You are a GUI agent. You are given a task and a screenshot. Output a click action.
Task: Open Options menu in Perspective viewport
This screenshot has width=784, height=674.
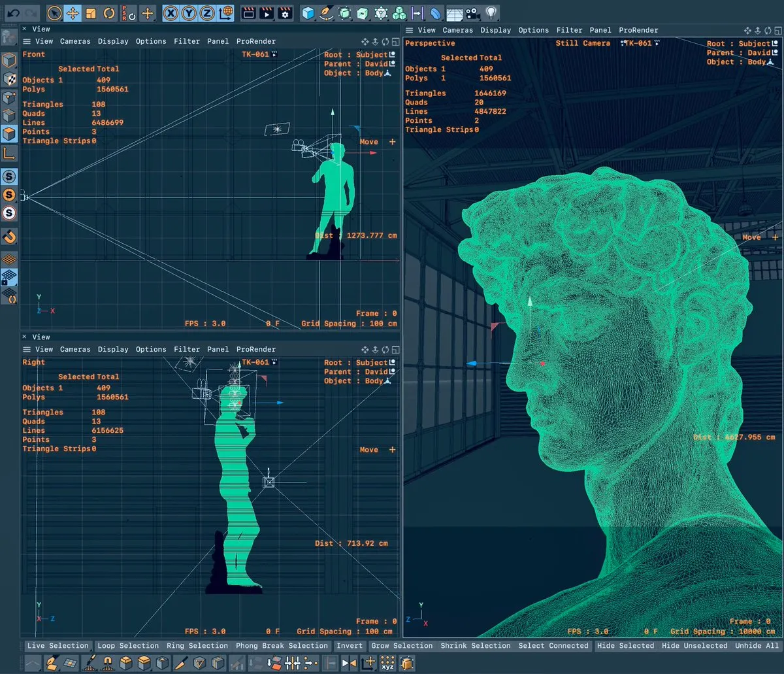pos(534,30)
